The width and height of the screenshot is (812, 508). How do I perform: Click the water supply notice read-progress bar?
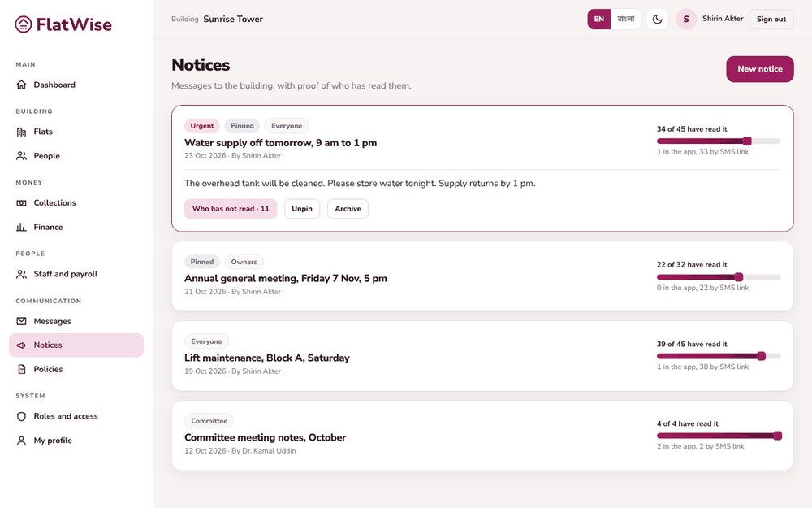(x=719, y=141)
